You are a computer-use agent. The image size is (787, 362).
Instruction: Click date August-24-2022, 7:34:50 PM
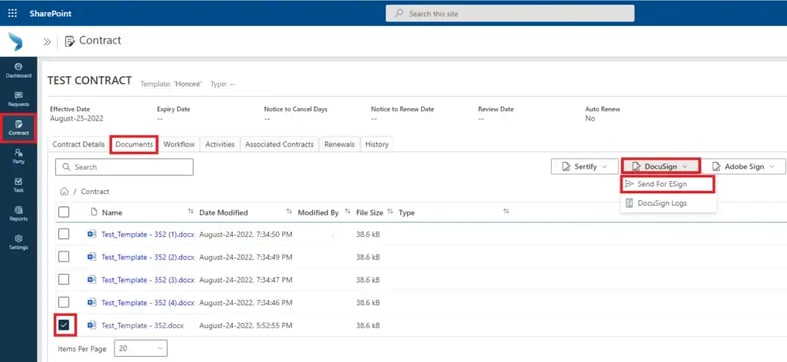[246, 234]
